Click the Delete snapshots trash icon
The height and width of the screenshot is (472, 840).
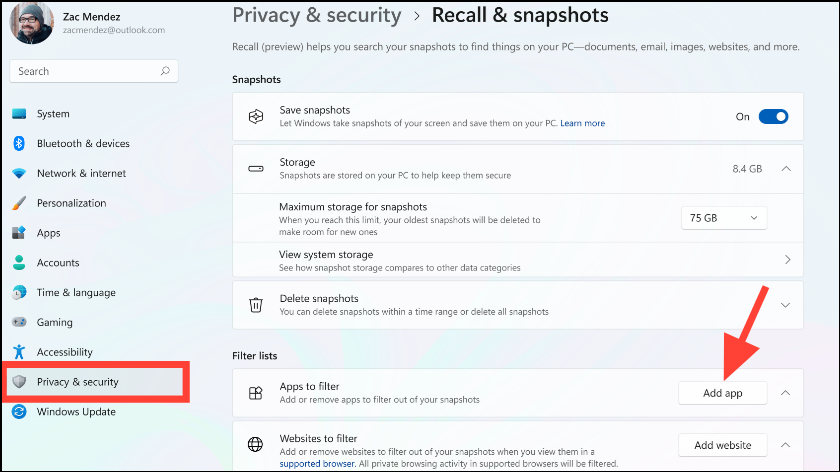256,304
